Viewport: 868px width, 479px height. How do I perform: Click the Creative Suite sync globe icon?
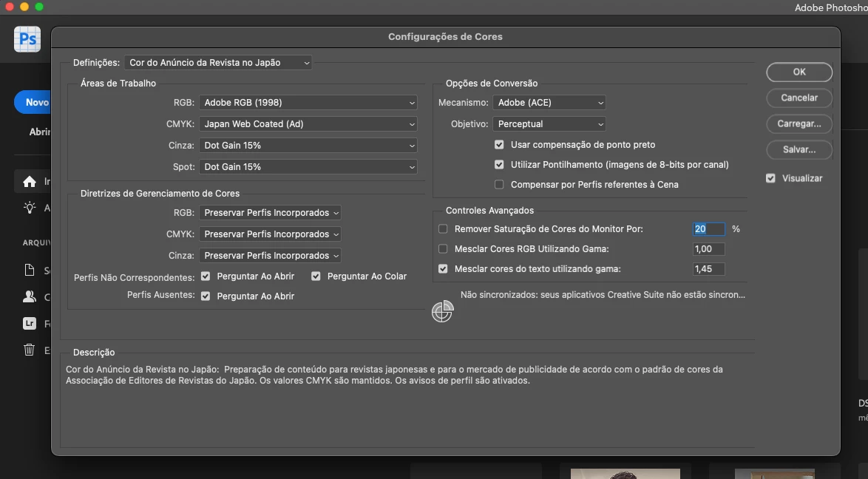(x=442, y=311)
